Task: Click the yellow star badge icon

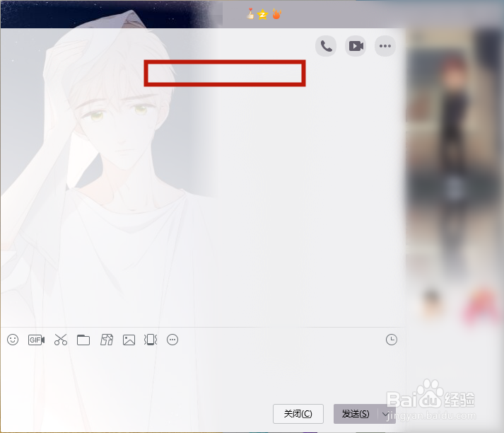Action: [x=263, y=14]
